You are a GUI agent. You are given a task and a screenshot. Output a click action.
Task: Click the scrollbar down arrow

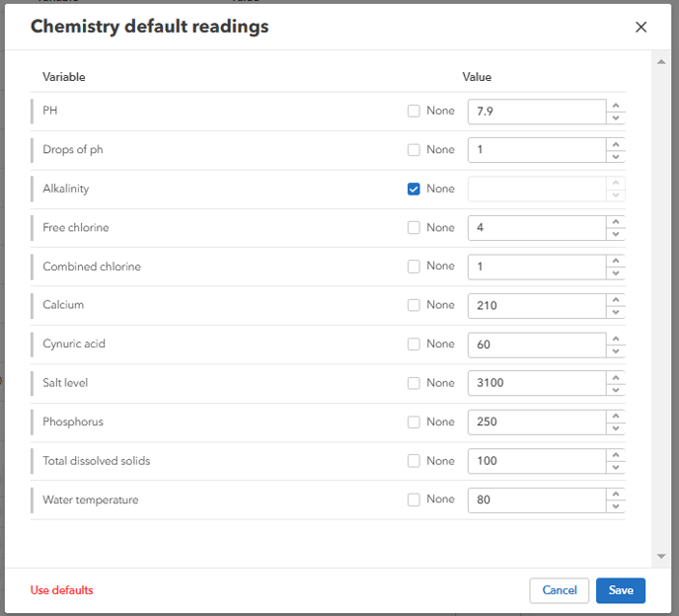tap(661, 558)
